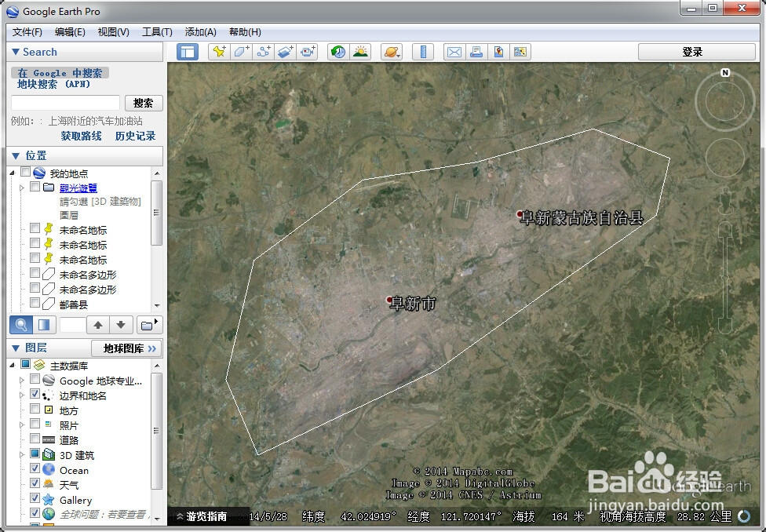This screenshot has height=532, width=766.
Task: Collapse the 位置 panel
Action: (x=16, y=156)
